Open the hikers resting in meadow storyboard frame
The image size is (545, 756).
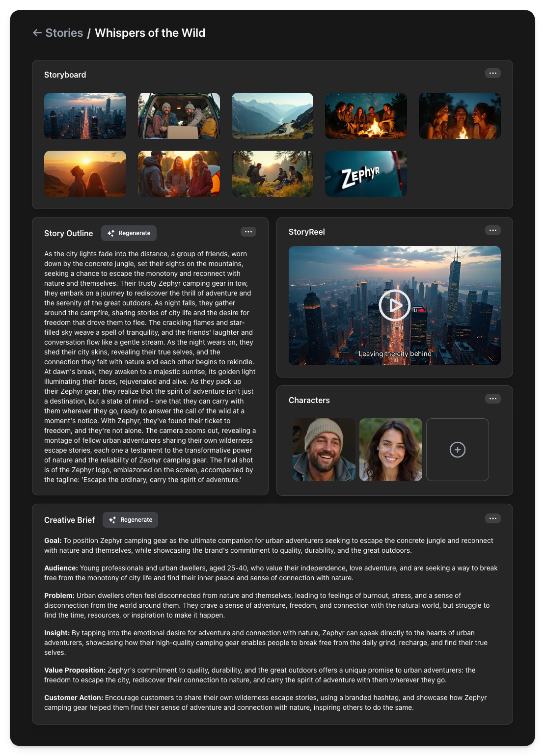pos(272,174)
